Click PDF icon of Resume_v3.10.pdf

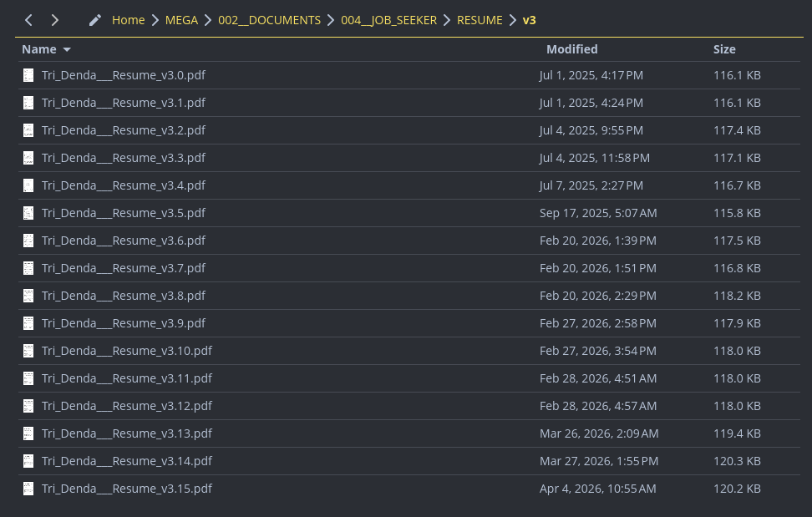coord(28,351)
